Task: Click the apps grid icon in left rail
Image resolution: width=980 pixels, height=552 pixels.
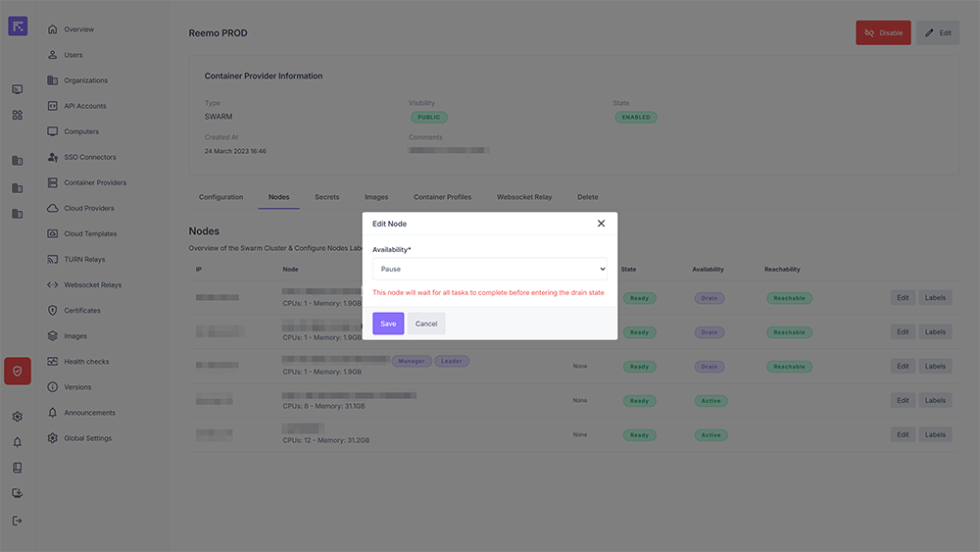Action: pos(18,115)
